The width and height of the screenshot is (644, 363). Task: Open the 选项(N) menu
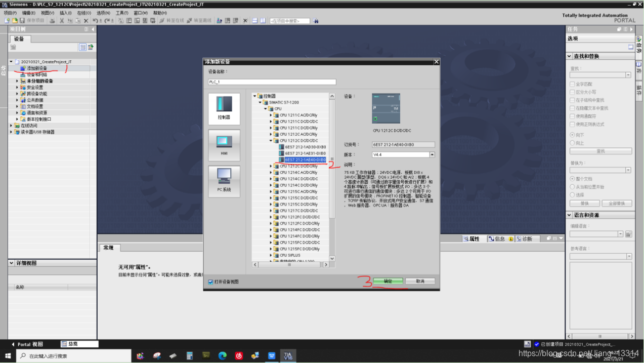[103, 13]
